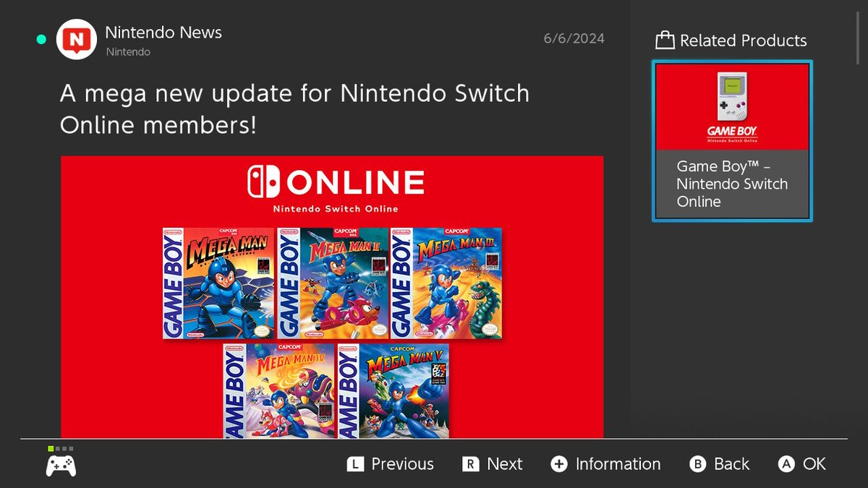The image size is (868, 488).
Task: Go to the Previous article
Action: tap(391, 464)
